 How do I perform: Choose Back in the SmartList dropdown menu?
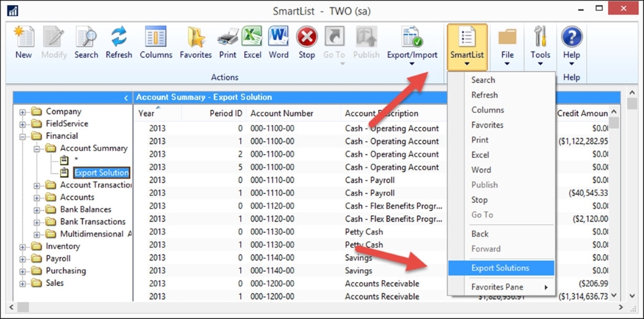point(501,234)
